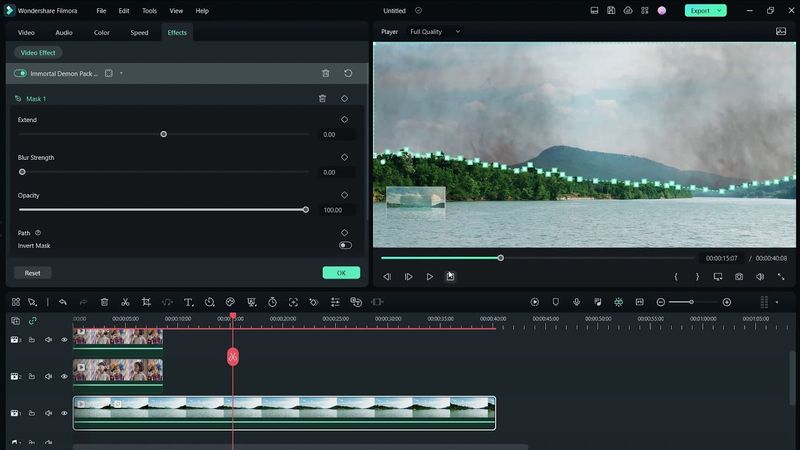This screenshot has height=450, width=800.
Task: Hide the long landscape video track
Action: [x=64, y=413]
